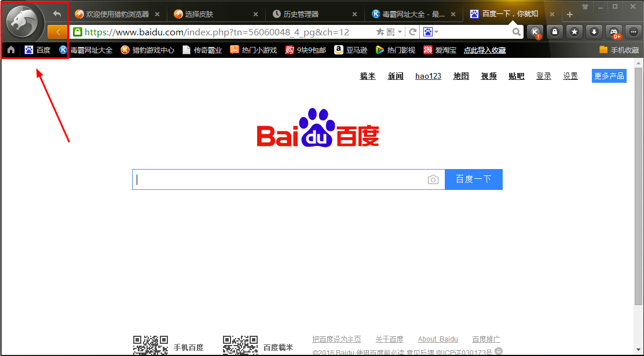Open the home page icon in bookmarks bar
The height and width of the screenshot is (356, 644).
11,50
